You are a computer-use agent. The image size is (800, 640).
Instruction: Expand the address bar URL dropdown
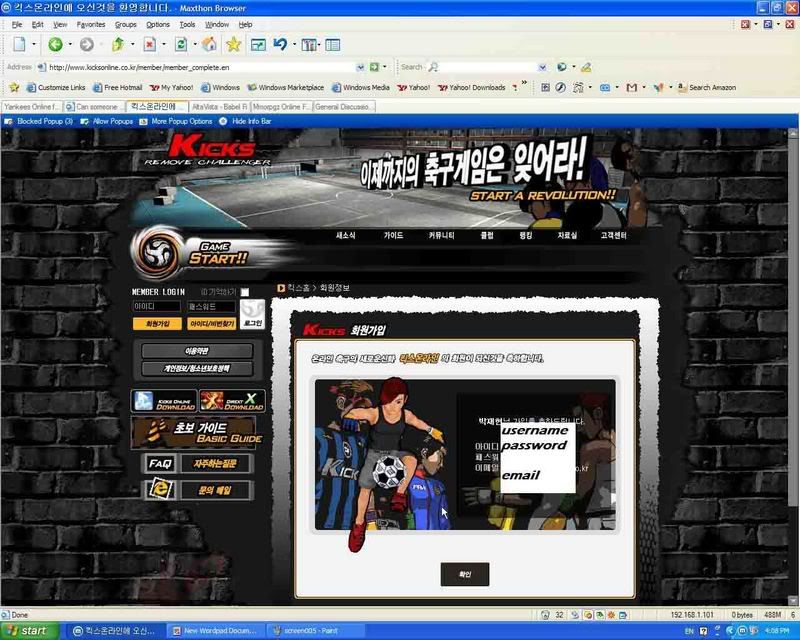[360, 67]
